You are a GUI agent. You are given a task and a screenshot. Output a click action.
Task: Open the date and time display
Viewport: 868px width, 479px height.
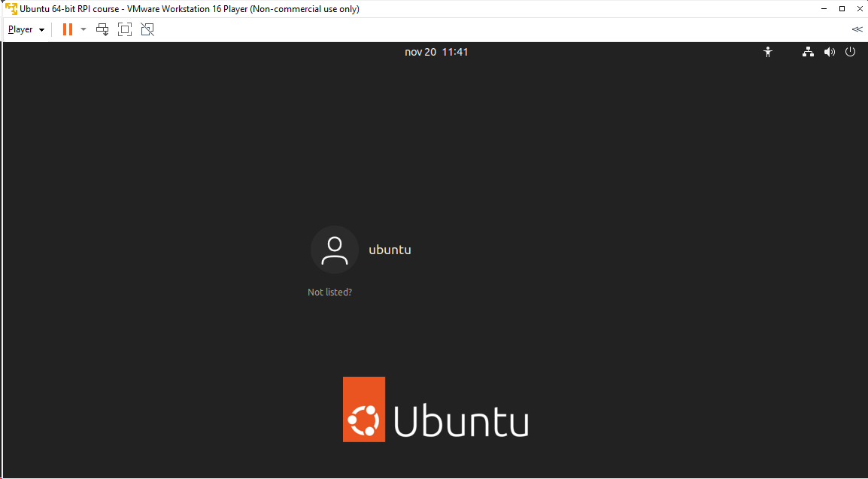(x=436, y=52)
